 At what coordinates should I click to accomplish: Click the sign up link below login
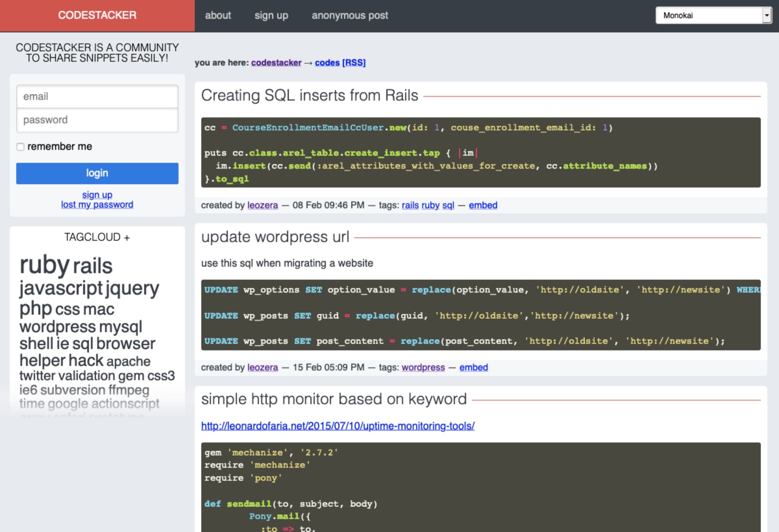pyautogui.click(x=98, y=194)
